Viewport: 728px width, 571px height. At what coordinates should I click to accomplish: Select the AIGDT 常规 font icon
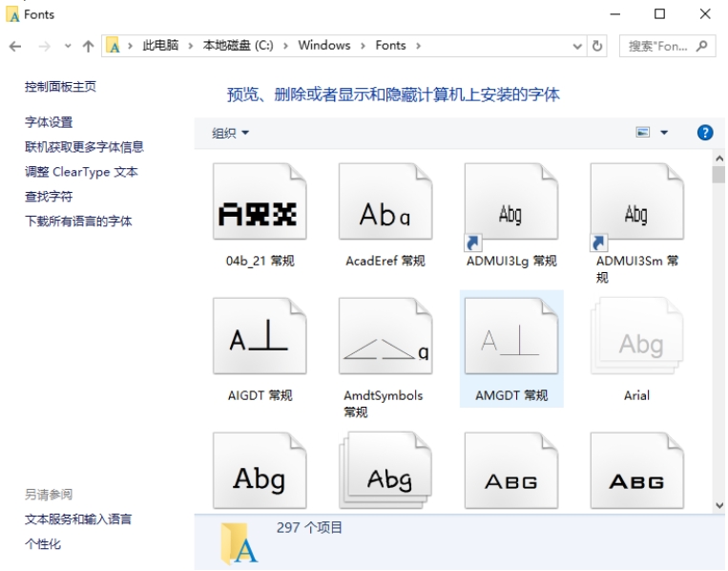tap(260, 336)
